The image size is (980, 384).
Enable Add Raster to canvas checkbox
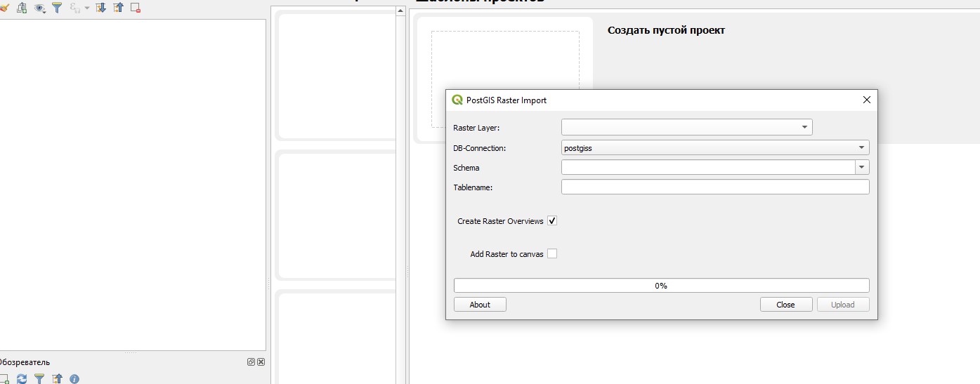click(x=552, y=254)
